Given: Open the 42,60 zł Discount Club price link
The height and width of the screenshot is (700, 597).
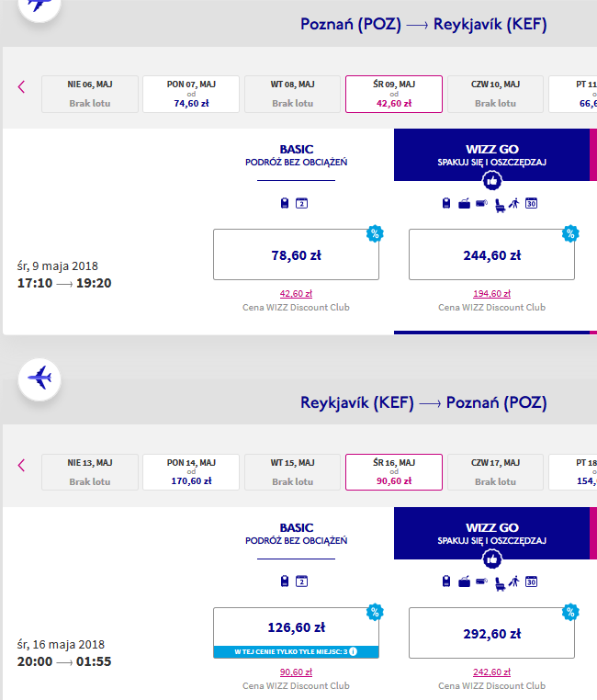Looking at the screenshot, I should (296, 294).
